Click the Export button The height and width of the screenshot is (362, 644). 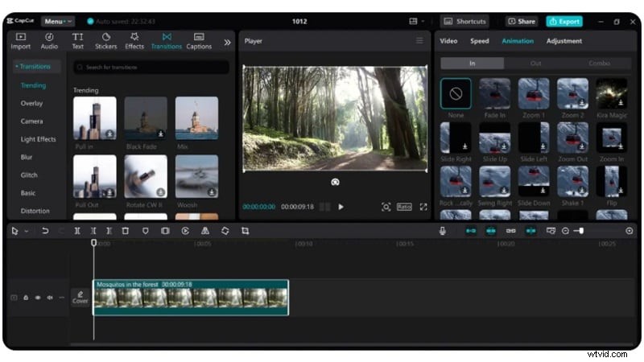click(564, 22)
